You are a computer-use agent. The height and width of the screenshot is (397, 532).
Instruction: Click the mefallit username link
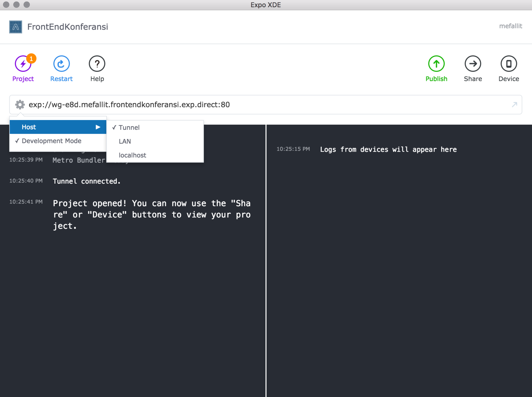(x=510, y=26)
